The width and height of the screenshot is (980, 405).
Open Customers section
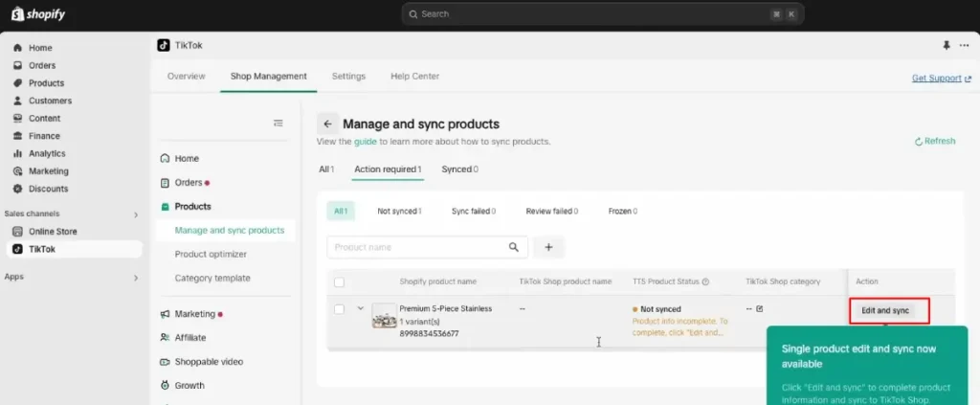(50, 100)
